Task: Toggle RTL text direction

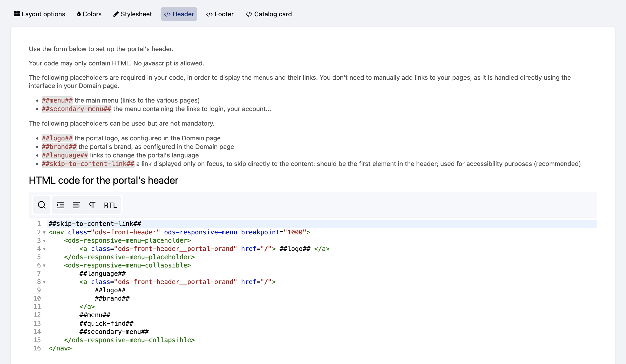Action: 110,205
